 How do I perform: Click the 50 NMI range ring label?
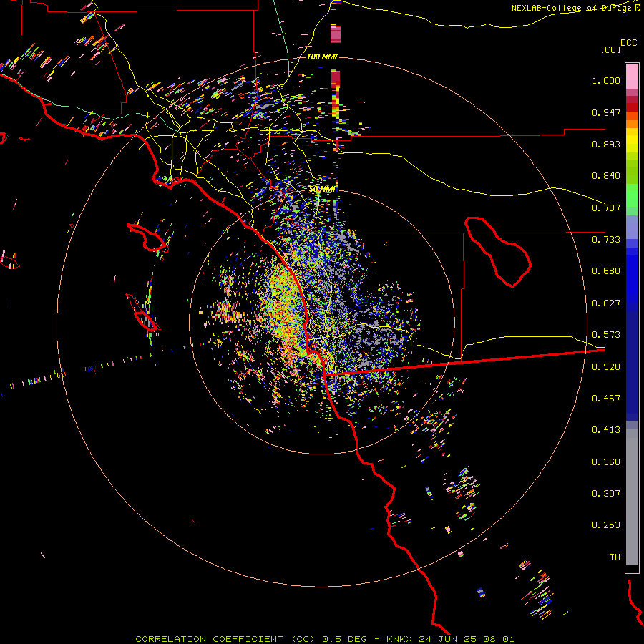pyautogui.click(x=322, y=189)
